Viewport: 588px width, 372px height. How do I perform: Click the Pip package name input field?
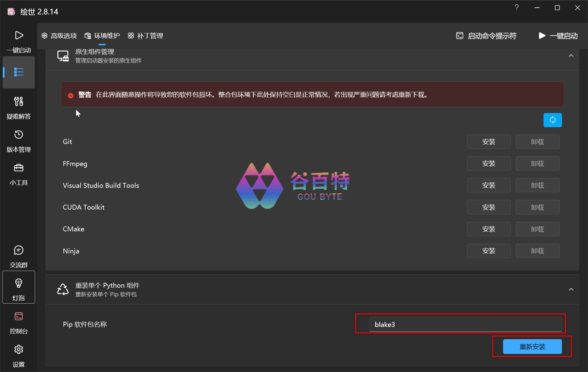click(x=465, y=325)
